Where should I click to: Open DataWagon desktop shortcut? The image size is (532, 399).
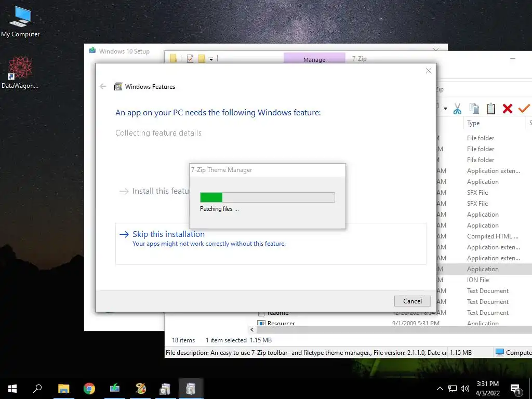click(20, 73)
